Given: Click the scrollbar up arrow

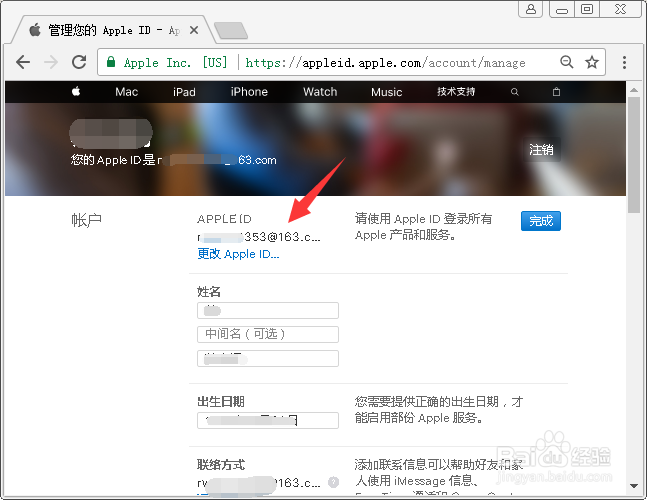Looking at the screenshot, I should (x=634, y=90).
